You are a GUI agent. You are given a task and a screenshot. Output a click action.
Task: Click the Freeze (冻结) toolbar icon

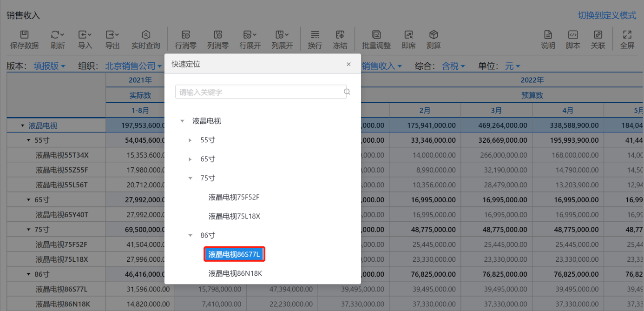[340, 35]
